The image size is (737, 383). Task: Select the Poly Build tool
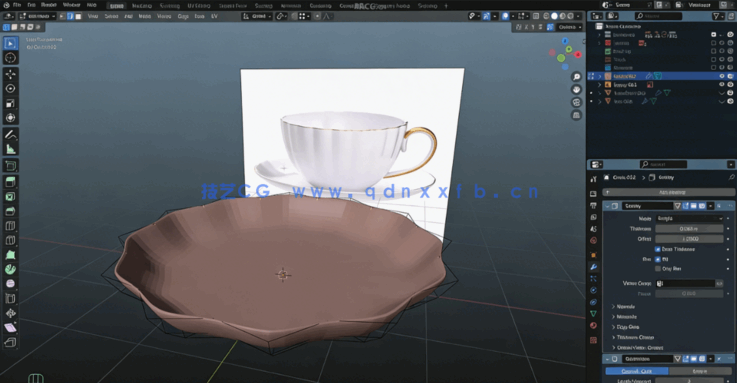tap(10, 255)
